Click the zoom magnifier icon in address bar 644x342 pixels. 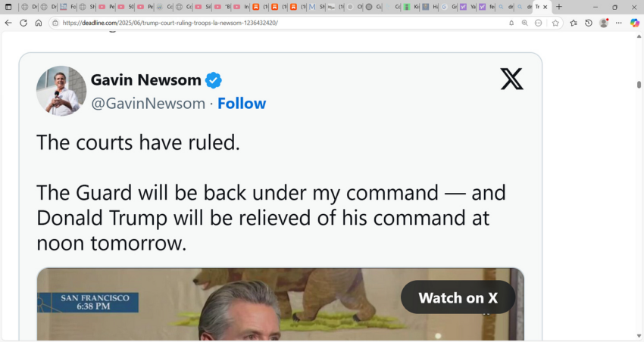(524, 23)
